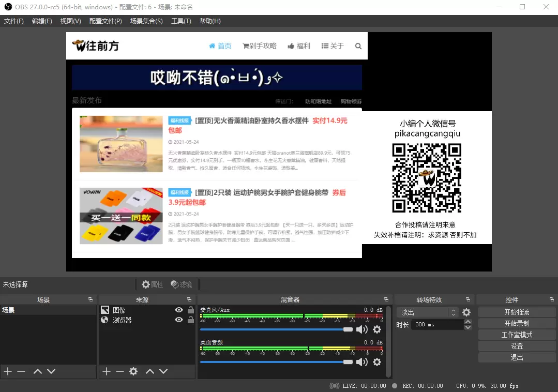Pop out the 控件 dock panel
558x392 pixels.
(x=552, y=299)
